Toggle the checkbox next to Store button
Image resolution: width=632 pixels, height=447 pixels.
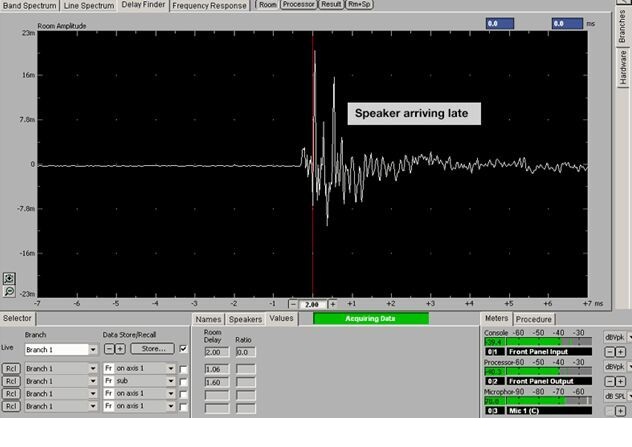[x=181, y=349]
